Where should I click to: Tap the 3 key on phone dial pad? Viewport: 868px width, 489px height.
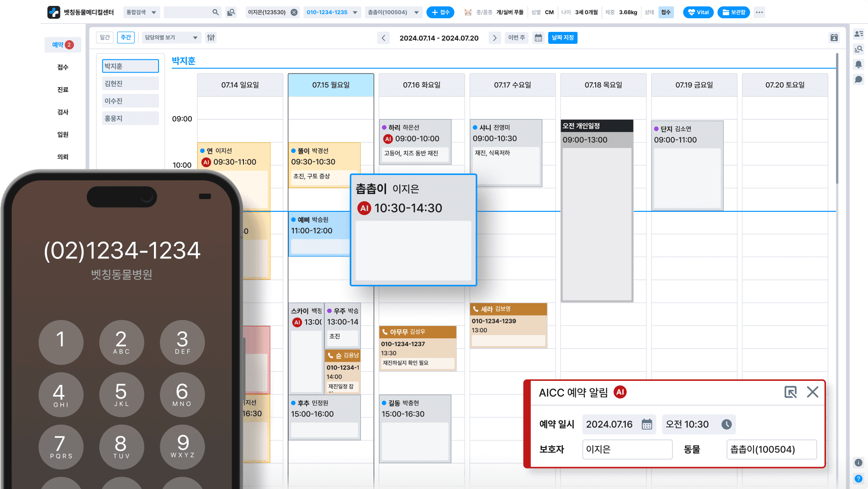click(x=182, y=342)
